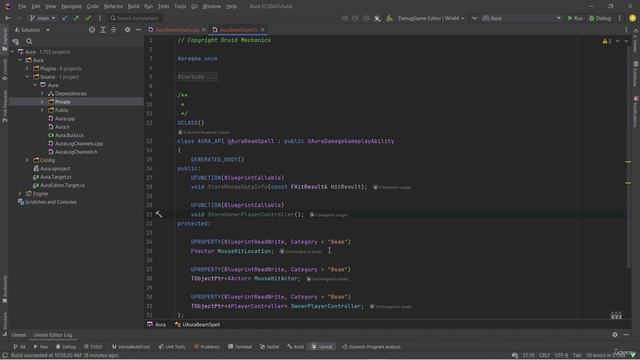The image size is (640, 360).
Task: Open the File menu
Action: (x=22, y=7)
